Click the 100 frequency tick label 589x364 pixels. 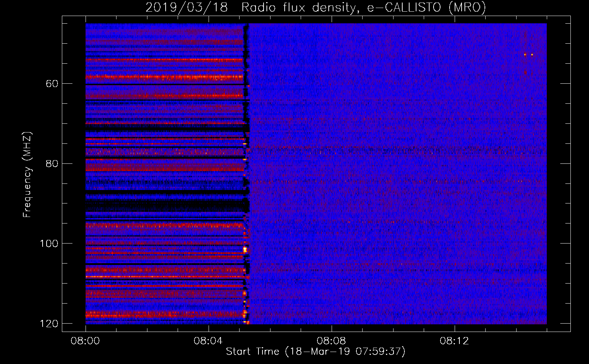coord(49,244)
